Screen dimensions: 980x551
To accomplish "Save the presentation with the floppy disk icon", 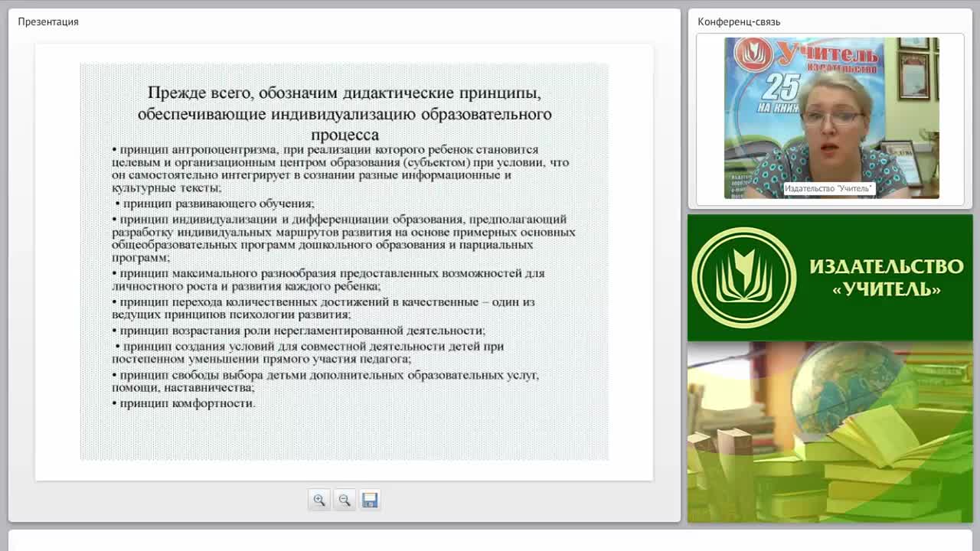I will coord(370,500).
